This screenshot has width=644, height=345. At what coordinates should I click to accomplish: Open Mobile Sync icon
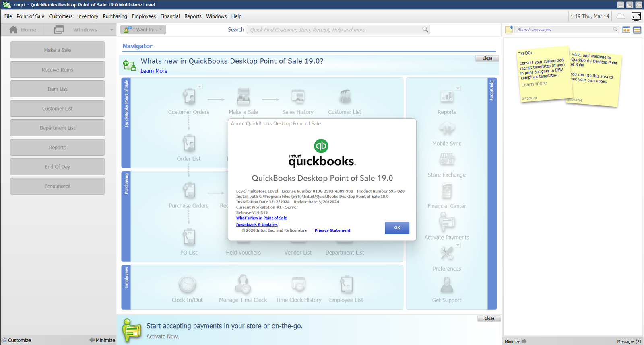click(447, 129)
